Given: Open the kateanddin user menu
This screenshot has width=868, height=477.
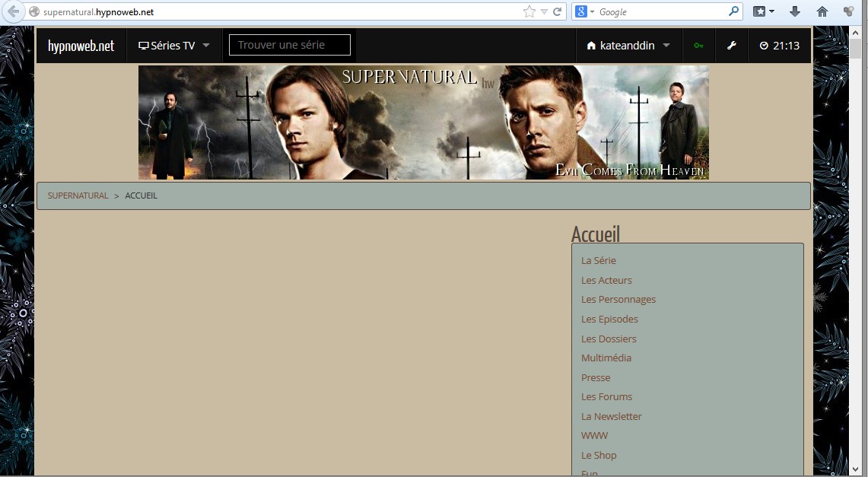Looking at the screenshot, I should (628, 46).
